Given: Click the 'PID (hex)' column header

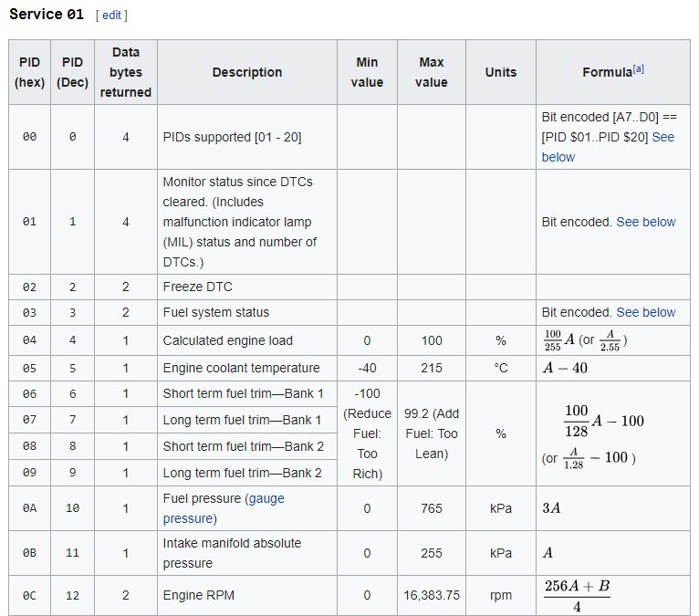Looking at the screenshot, I should [x=29, y=72].
